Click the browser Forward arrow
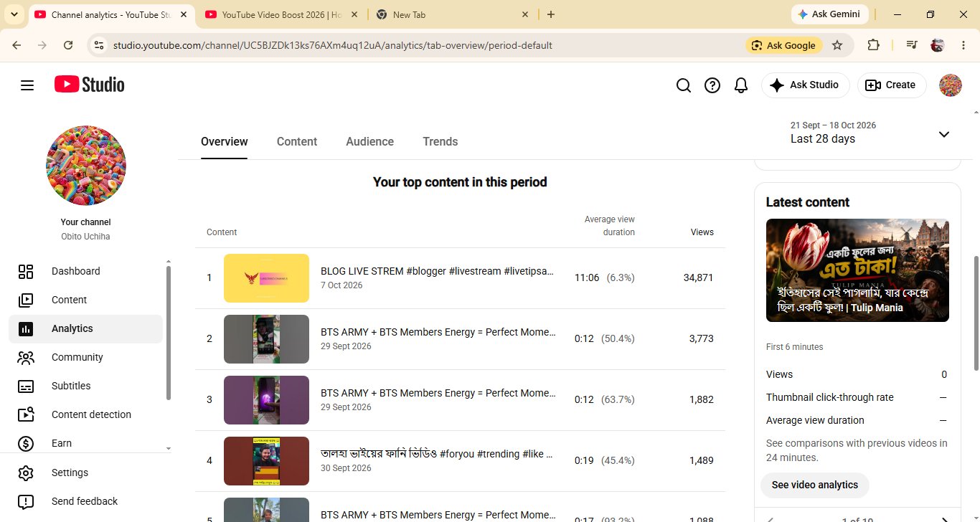This screenshot has width=980, height=522. pos(42,45)
